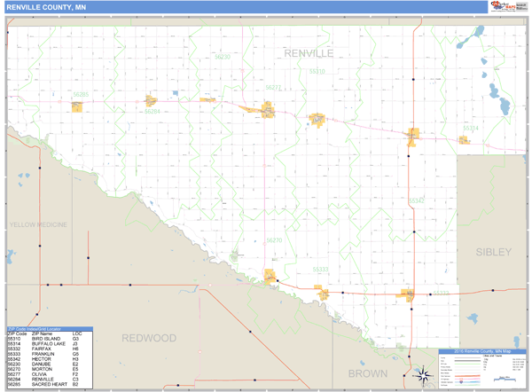Click the 'RENVILLE COUNTY, MN' title bar text

tap(46, 7)
